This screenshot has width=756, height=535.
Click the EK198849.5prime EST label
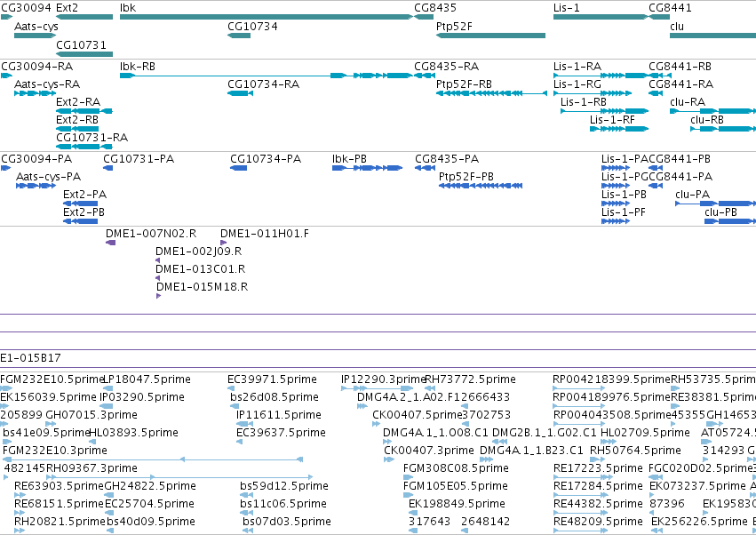(457, 504)
